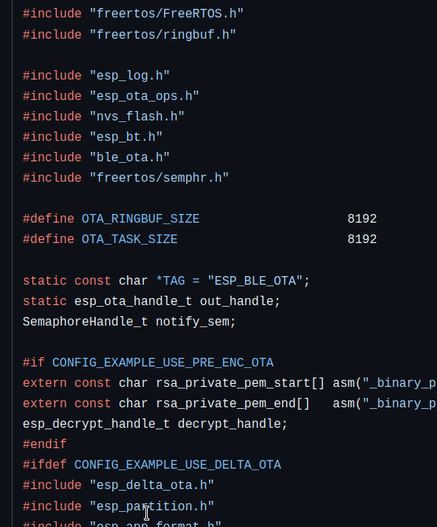Click the "esp_log.h" include string
This screenshot has width=437, height=527.
(130, 76)
